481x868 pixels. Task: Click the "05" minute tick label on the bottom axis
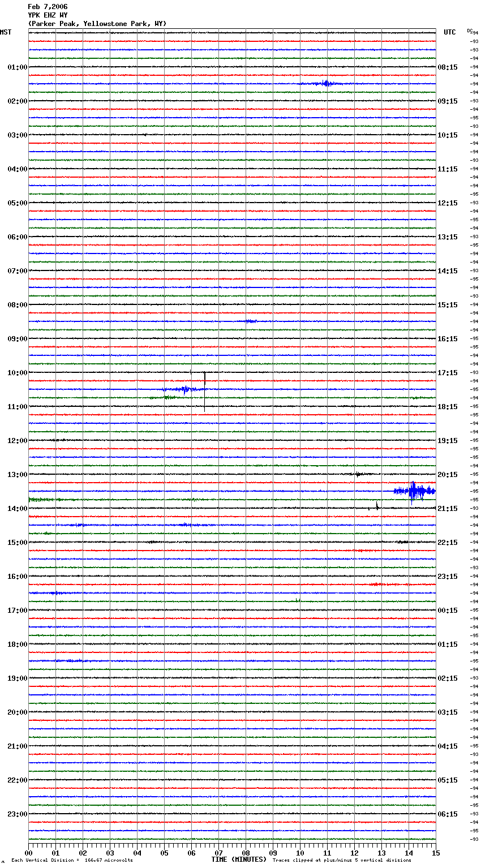point(164,853)
